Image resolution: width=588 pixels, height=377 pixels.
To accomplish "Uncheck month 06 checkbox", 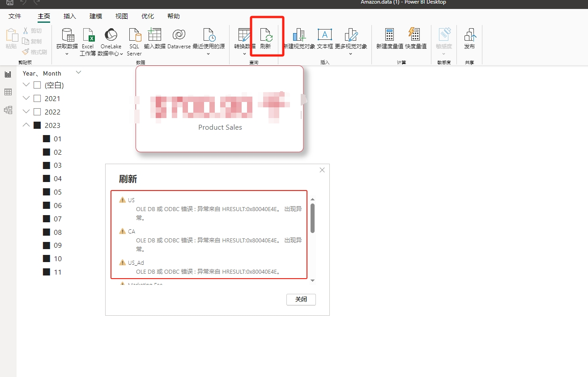I will coord(47,205).
